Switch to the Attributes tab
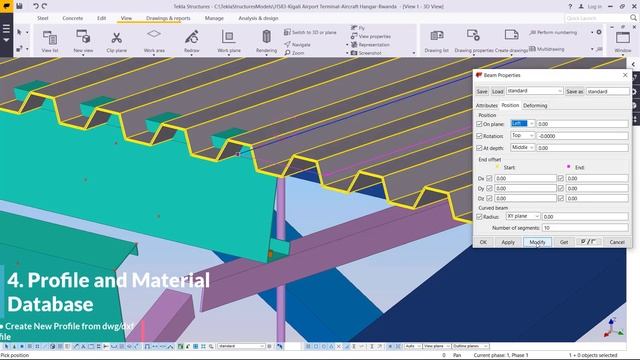640x360 pixels. tap(487, 105)
